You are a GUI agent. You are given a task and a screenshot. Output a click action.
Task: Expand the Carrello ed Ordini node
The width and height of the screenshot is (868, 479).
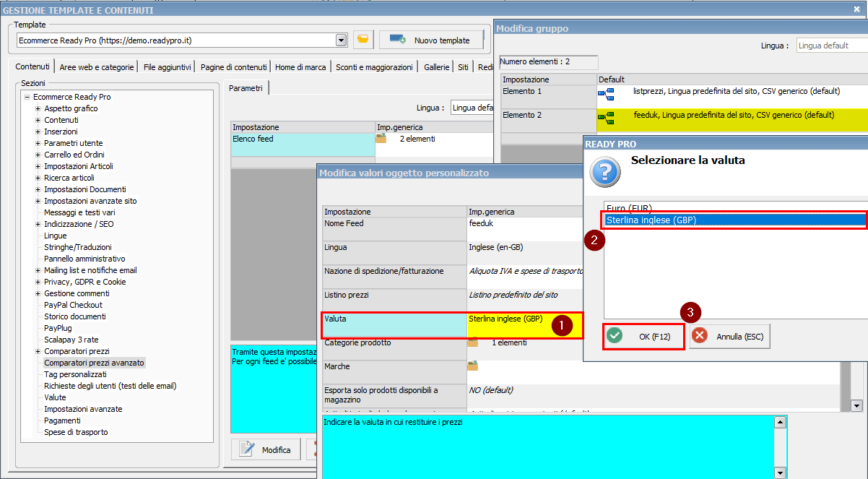[38, 155]
